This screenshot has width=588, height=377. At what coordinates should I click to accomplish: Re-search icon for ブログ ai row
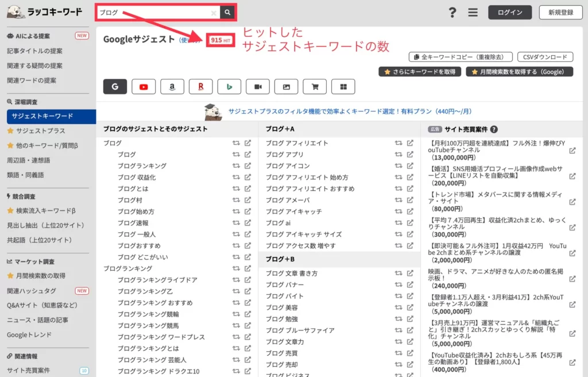click(399, 222)
